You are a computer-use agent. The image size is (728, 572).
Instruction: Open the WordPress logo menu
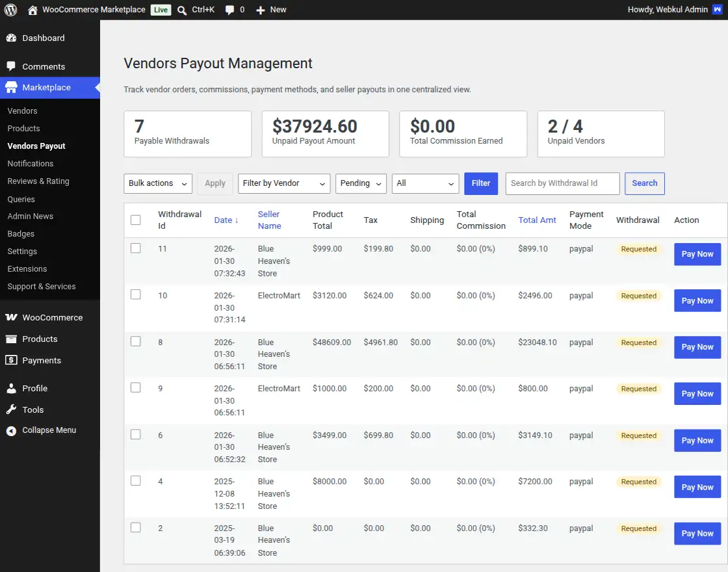[x=10, y=10]
